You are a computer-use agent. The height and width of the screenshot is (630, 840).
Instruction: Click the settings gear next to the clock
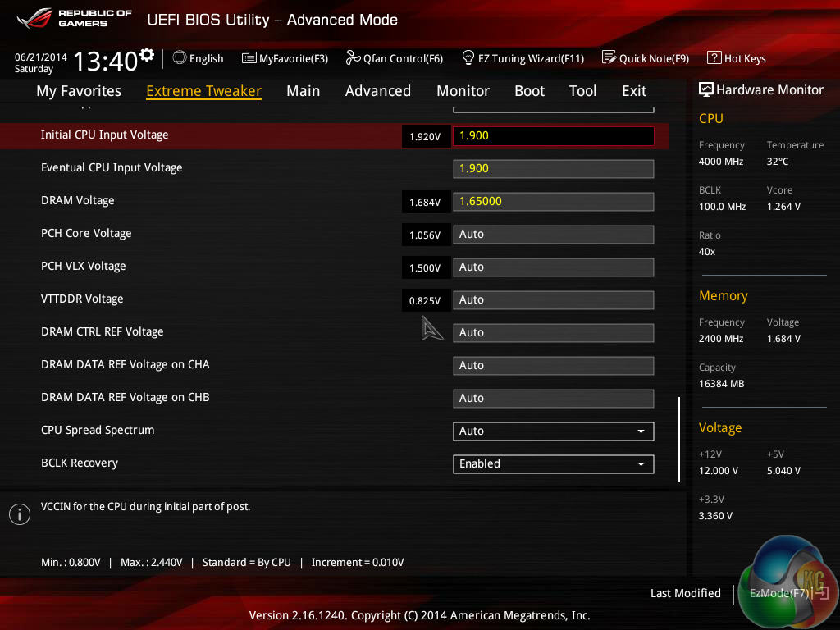click(x=146, y=55)
